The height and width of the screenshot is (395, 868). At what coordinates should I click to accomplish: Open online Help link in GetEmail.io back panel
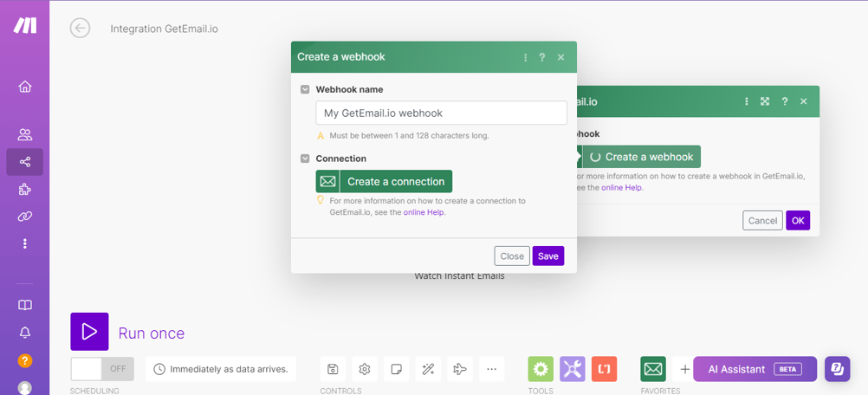tap(622, 188)
